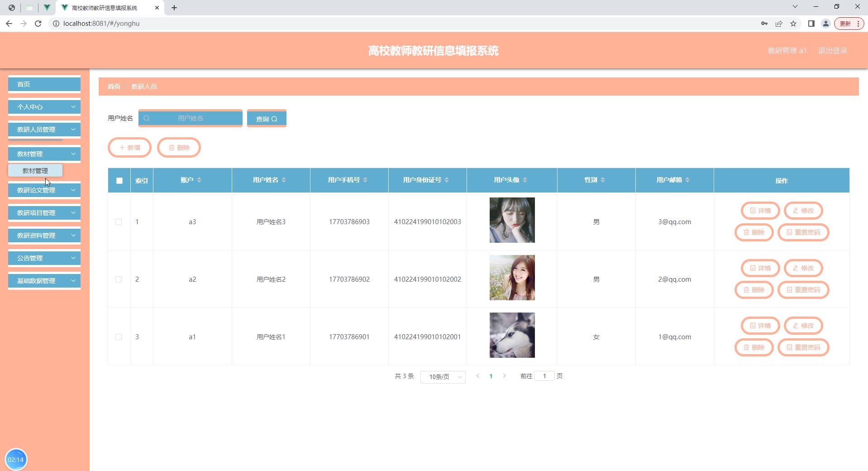
Task: Expand the 教研人员管理 sidebar menu
Action: (x=44, y=130)
